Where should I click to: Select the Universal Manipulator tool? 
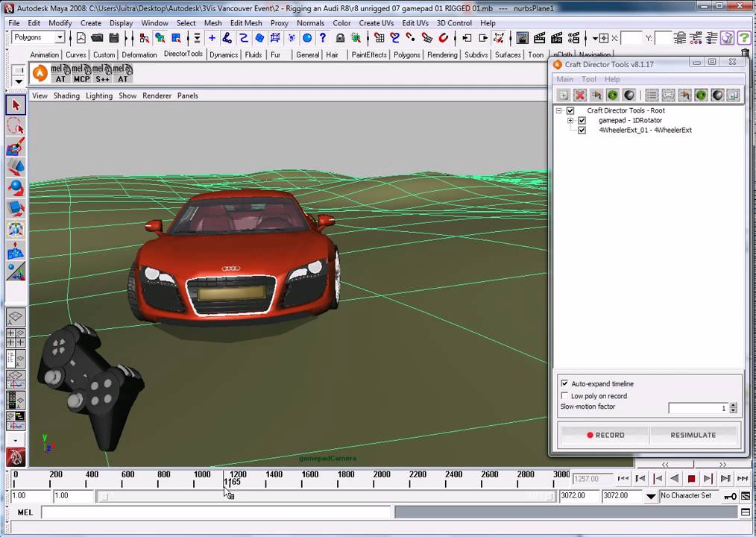[x=16, y=229]
